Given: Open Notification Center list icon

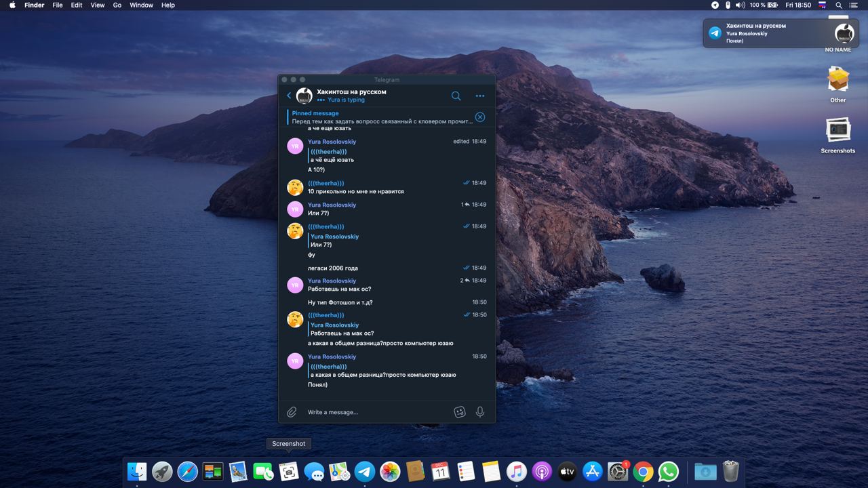Looking at the screenshot, I should (x=854, y=5).
